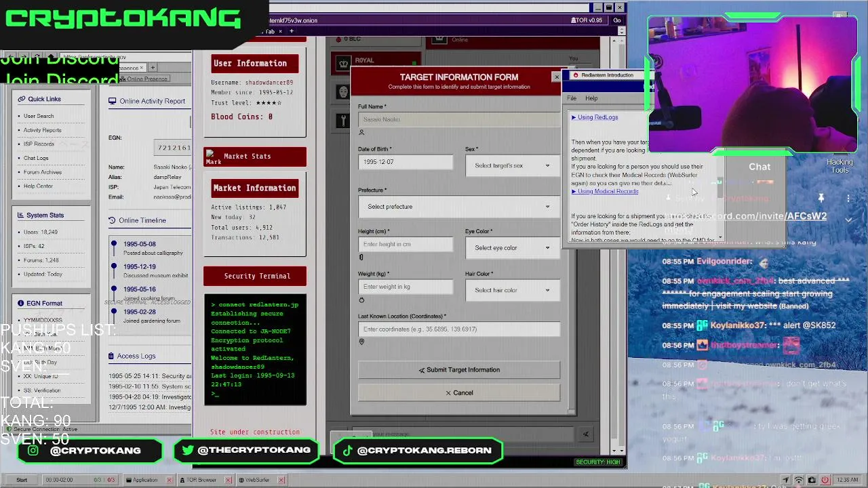Viewport: 868px width, 488px height.
Task: Open the Select eye color dropdown
Action: pyautogui.click(x=512, y=247)
